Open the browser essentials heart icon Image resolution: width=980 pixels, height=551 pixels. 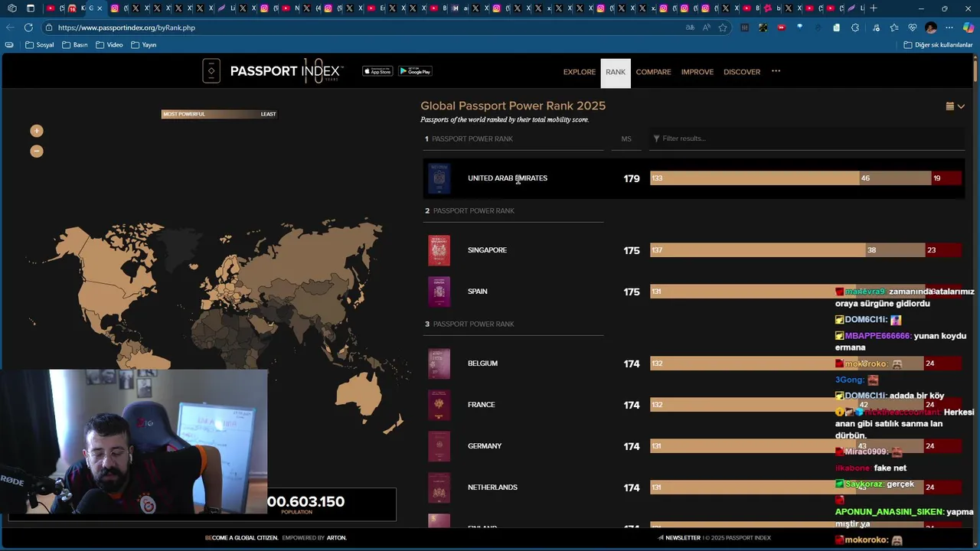point(912,28)
